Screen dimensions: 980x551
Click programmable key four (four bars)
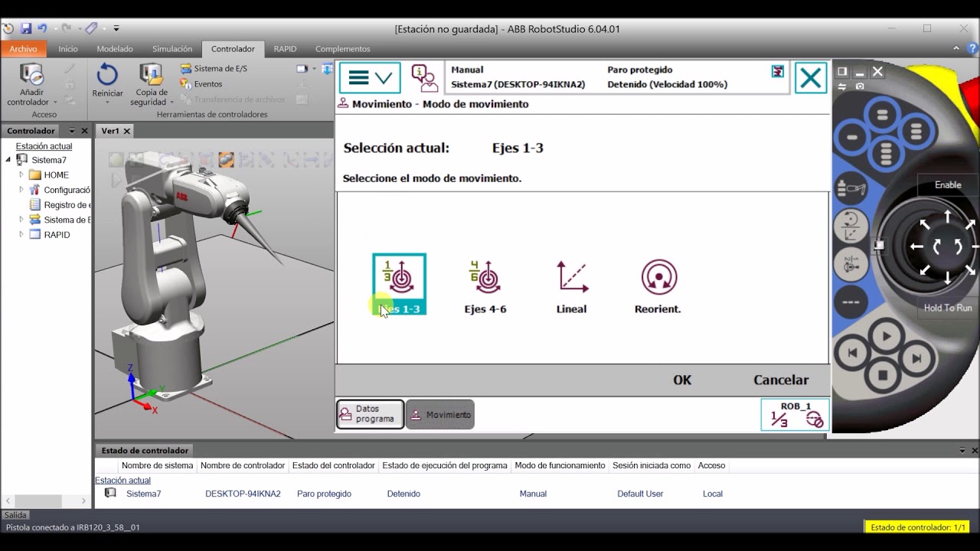[886, 155]
